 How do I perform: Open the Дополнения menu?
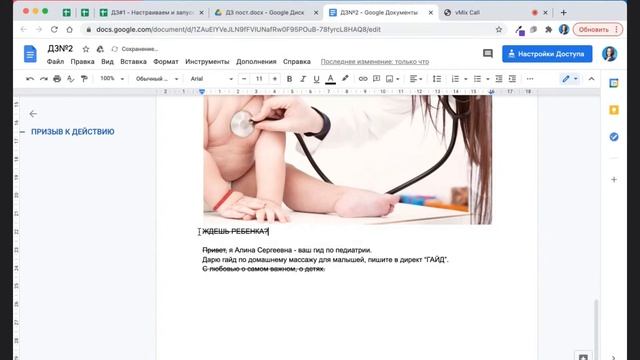point(256,62)
